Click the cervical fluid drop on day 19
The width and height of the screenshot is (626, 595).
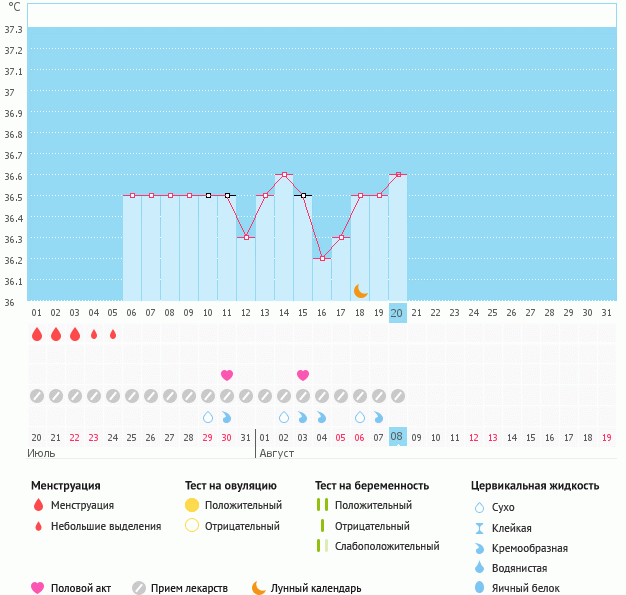[379, 416]
